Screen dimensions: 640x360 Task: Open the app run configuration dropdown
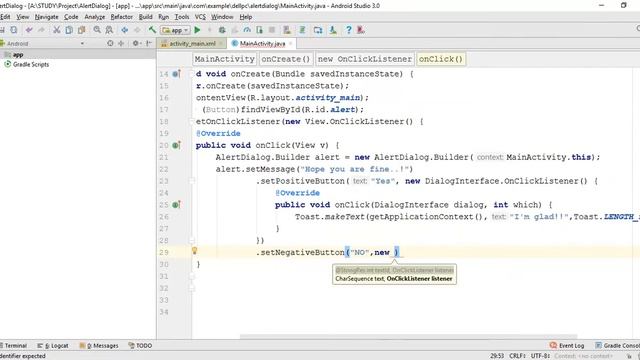click(x=176, y=30)
